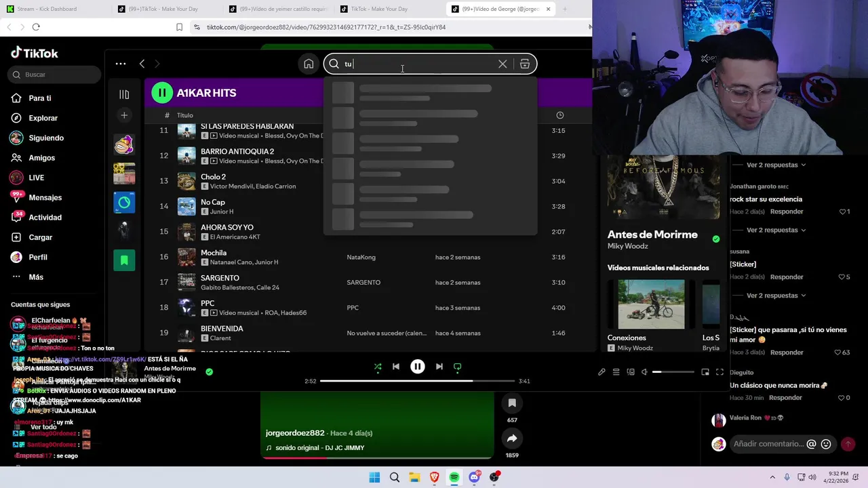Enter Spotify full screen mode
Viewport: 868px width, 488px height.
click(x=719, y=372)
